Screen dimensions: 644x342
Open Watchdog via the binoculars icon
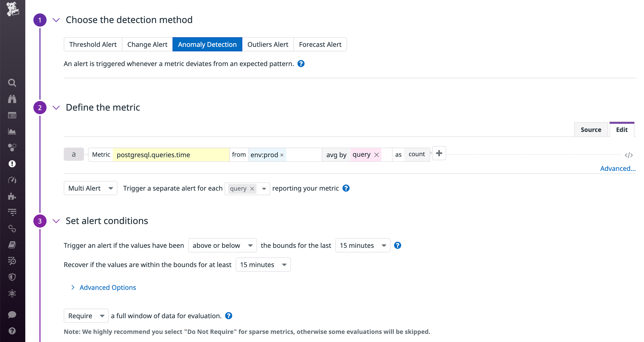[x=12, y=99]
